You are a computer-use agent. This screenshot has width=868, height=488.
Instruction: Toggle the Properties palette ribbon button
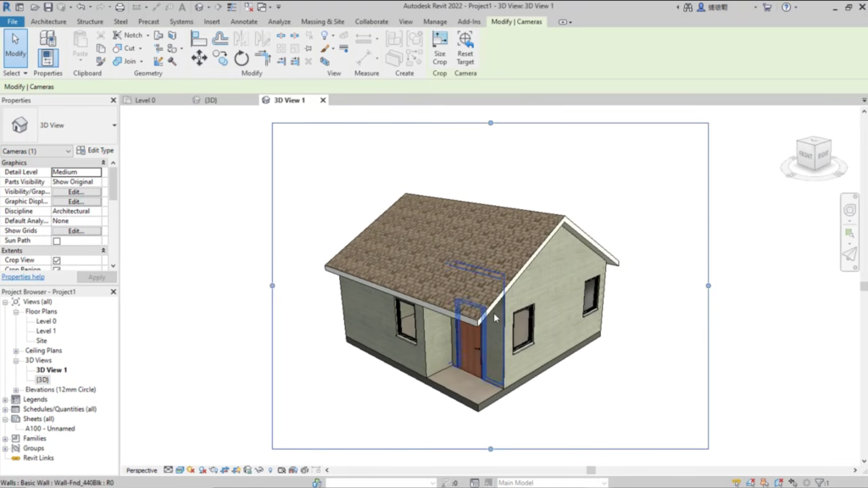(x=47, y=58)
